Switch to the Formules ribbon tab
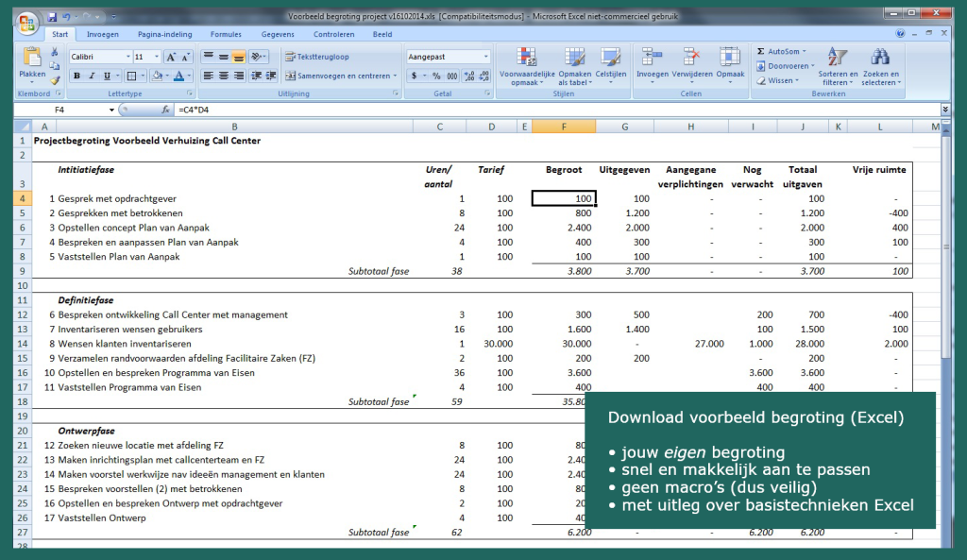 [x=226, y=35]
